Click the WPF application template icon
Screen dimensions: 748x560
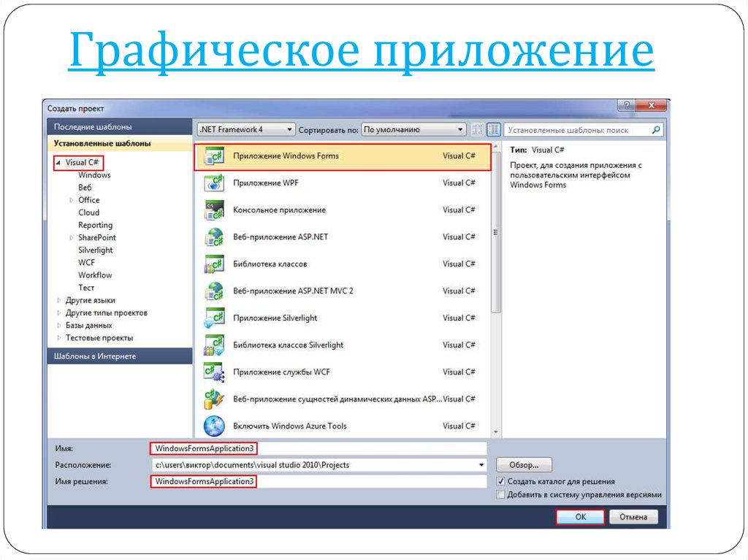coord(214,183)
